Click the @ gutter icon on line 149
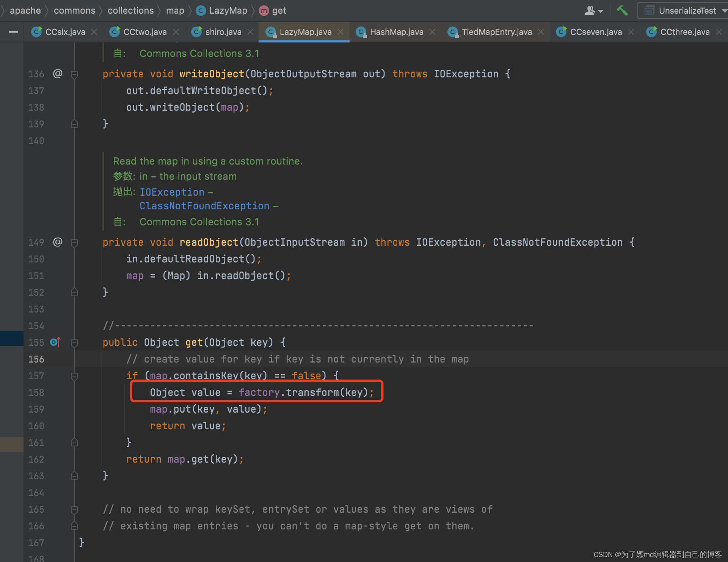The image size is (728, 562). point(58,242)
